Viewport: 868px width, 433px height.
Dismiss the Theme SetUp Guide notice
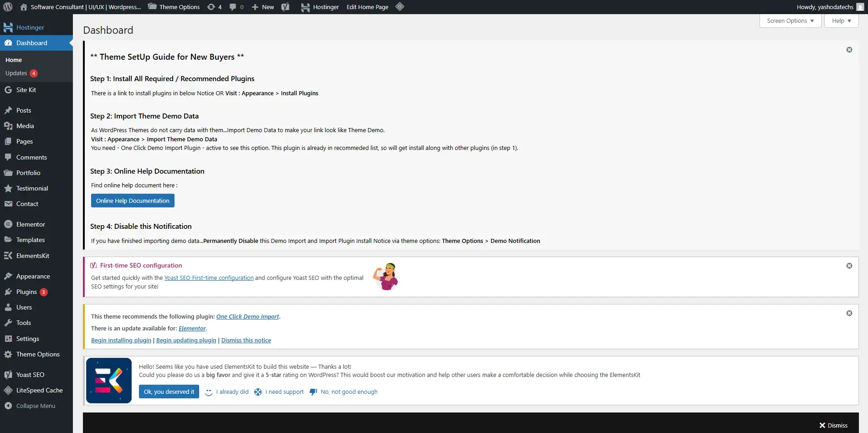(x=849, y=50)
